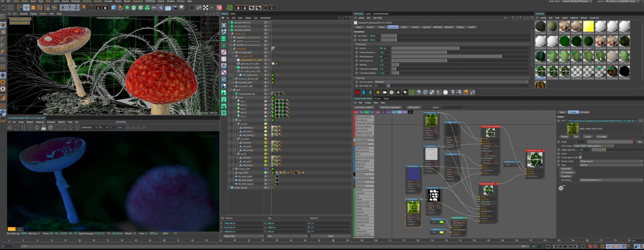Open the Octane menu in menu bar
This screenshot has height=250, width=644.
(161, 1)
